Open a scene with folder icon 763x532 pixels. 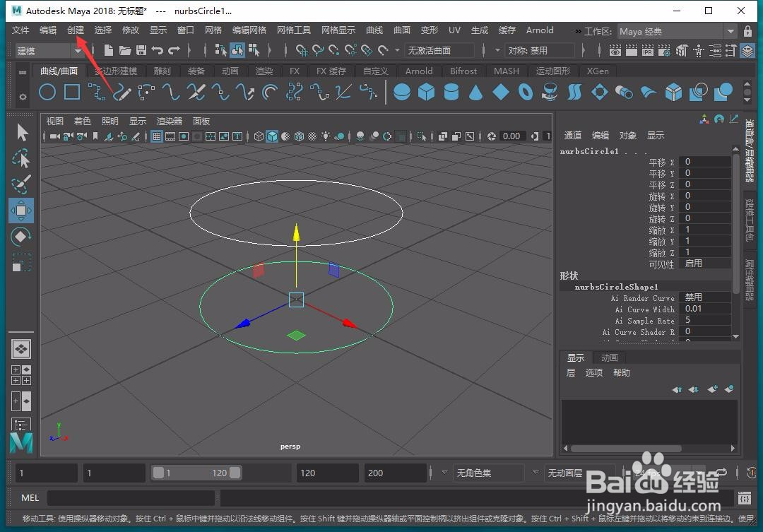pyautogui.click(x=125, y=50)
